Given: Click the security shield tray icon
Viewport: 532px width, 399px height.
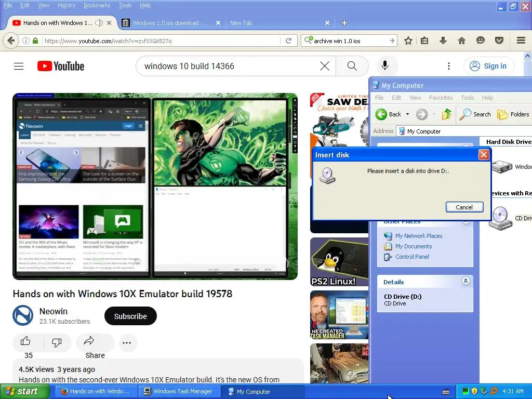Looking at the screenshot, I should [x=474, y=392].
